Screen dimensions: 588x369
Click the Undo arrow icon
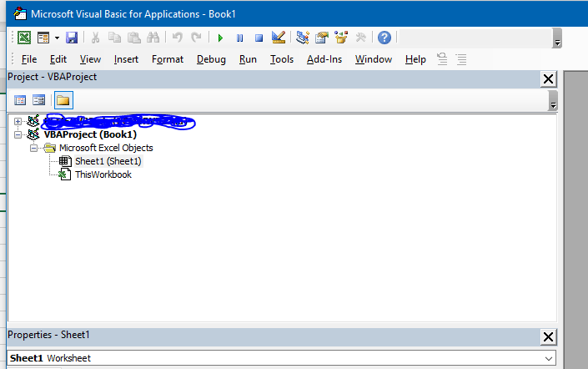click(178, 38)
